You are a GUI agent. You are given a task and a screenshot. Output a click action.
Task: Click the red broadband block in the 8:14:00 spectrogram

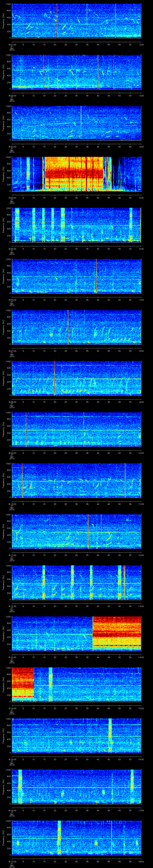[x=23, y=684]
